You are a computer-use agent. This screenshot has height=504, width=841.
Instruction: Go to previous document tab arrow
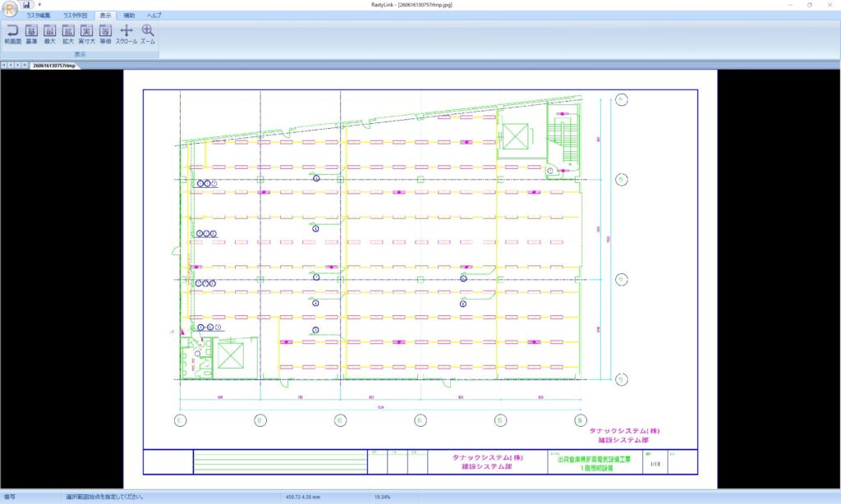(11, 66)
